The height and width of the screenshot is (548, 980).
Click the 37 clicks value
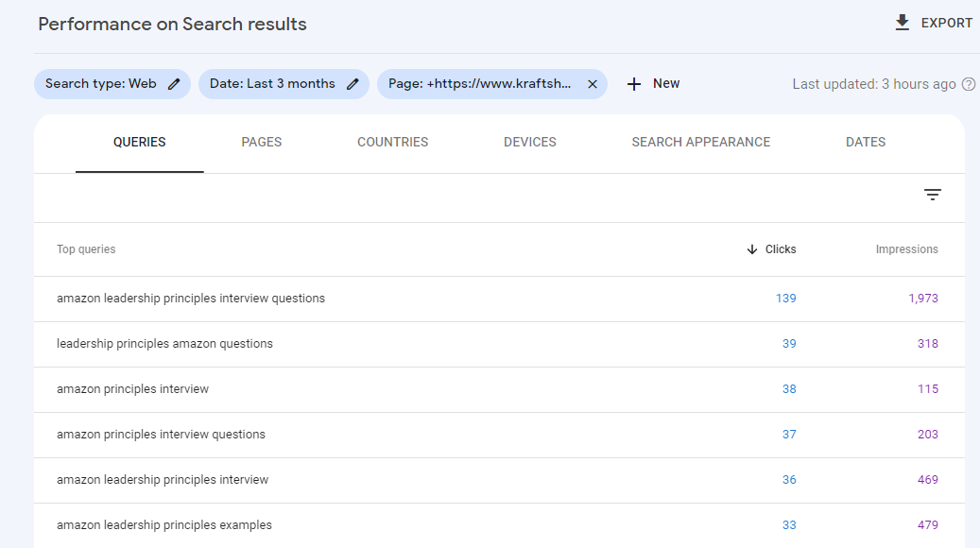(x=789, y=435)
